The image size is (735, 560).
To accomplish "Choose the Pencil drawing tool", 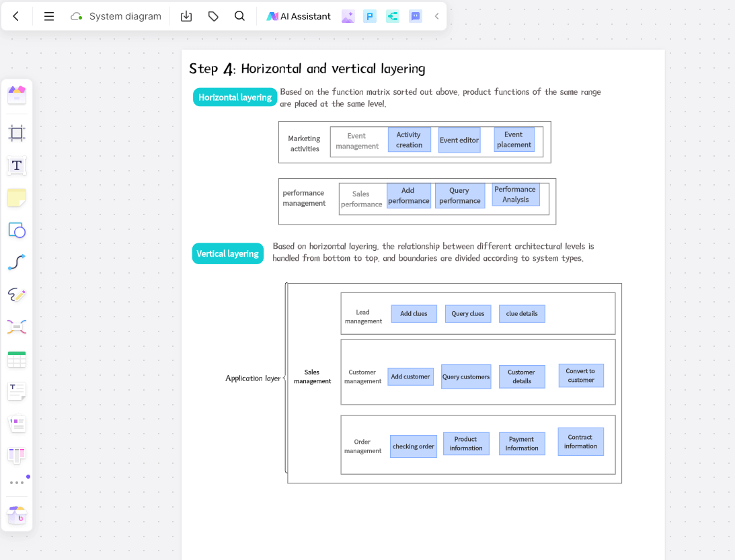I will (16, 294).
